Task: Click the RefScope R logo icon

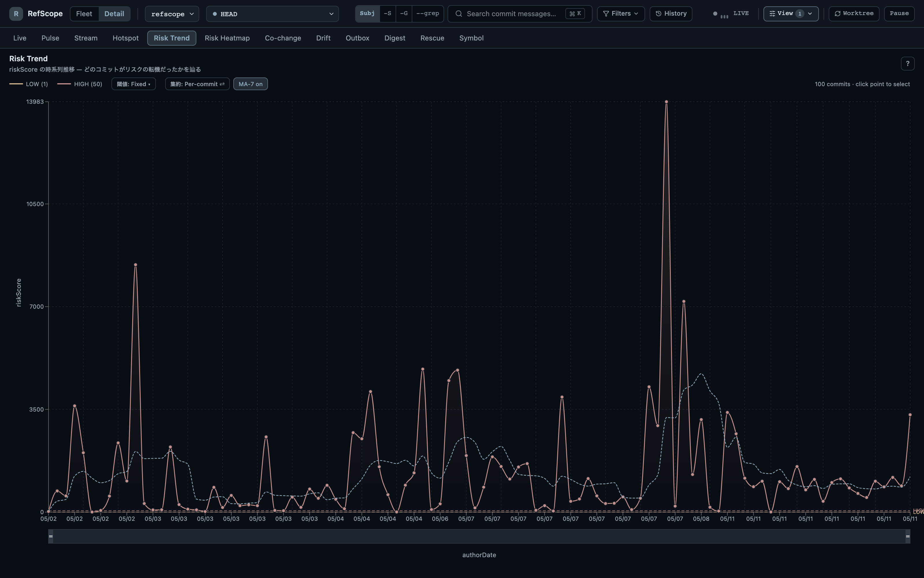Action: (16, 14)
